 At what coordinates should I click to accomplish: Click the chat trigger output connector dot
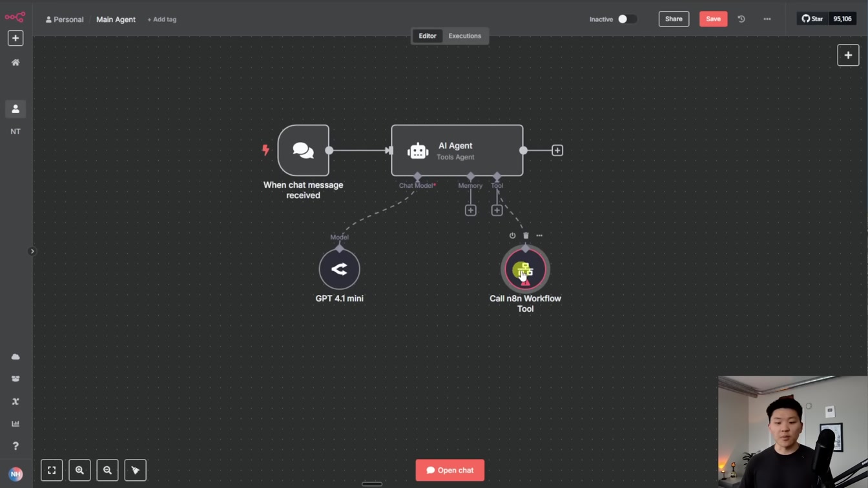[329, 150]
